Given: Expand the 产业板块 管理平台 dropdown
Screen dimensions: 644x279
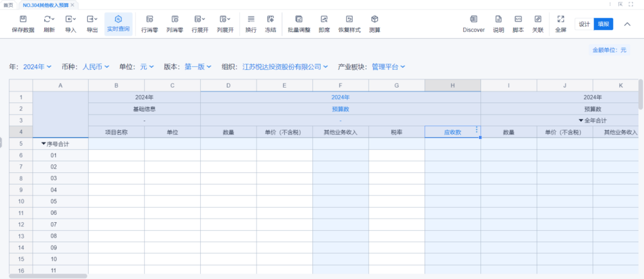Looking at the screenshot, I should 388,67.
